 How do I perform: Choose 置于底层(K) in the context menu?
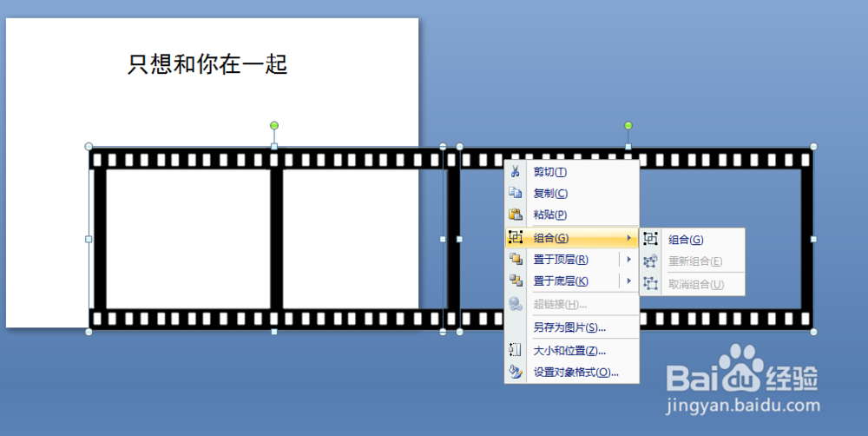[x=561, y=281]
